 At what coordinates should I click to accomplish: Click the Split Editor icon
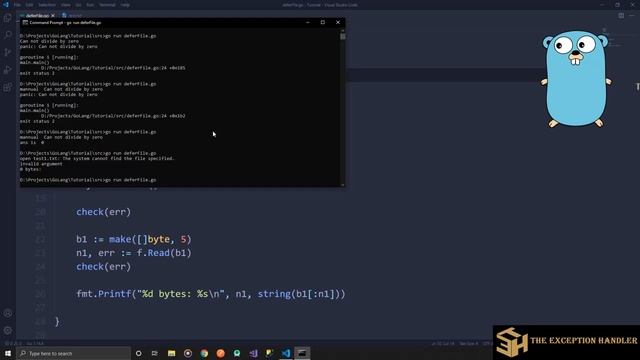[621, 16]
